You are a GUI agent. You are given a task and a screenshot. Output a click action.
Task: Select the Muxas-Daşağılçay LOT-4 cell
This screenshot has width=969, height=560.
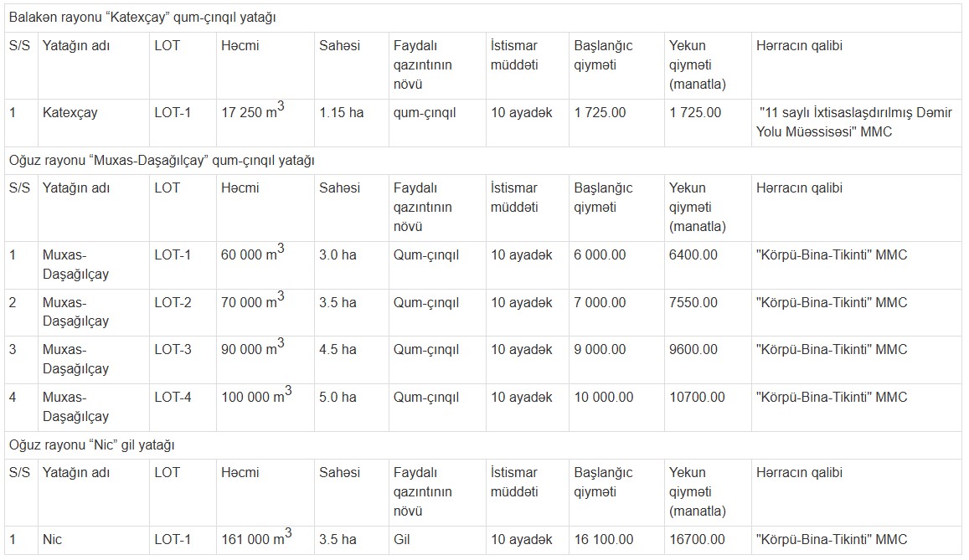pos(183,408)
